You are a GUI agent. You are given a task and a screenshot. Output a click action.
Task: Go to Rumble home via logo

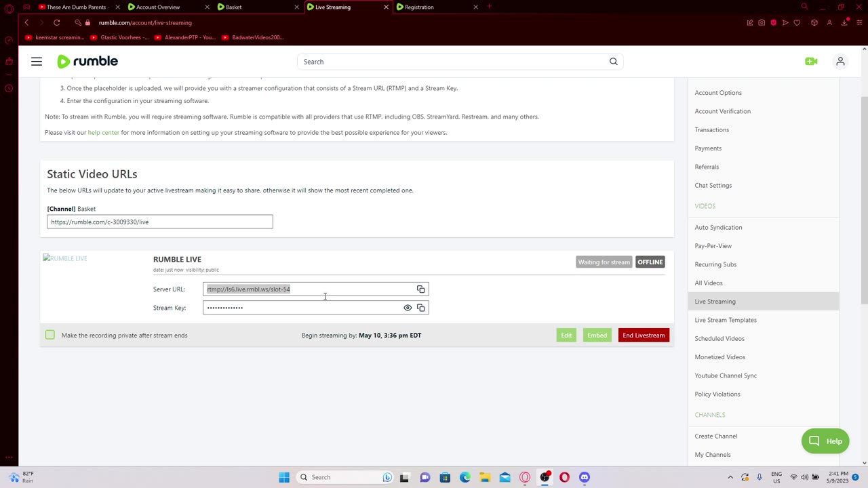coord(87,62)
